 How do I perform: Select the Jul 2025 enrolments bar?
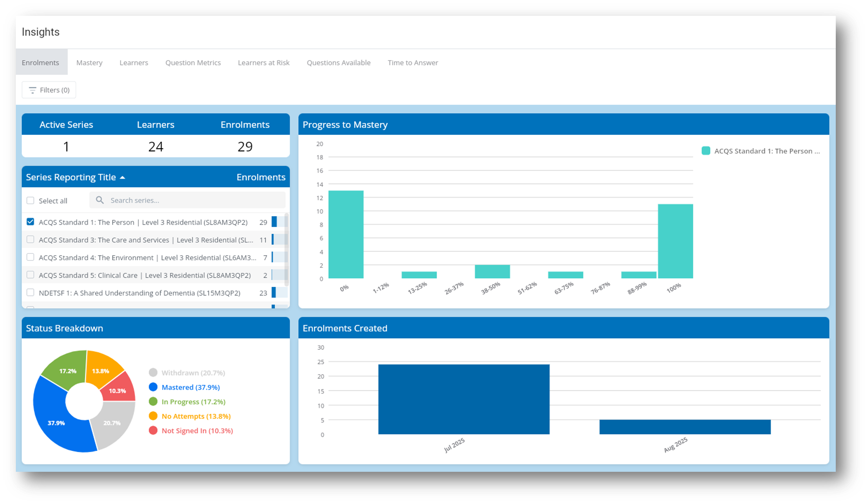pos(463,399)
